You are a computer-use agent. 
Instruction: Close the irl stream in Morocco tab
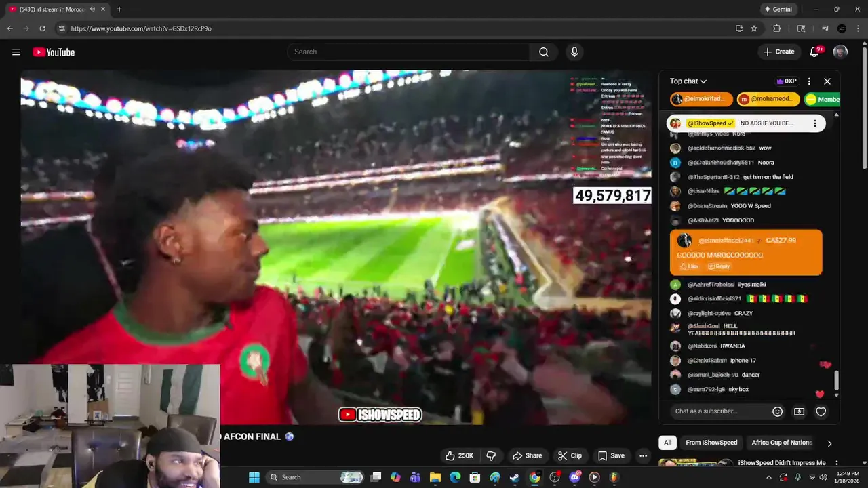(102, 9)
